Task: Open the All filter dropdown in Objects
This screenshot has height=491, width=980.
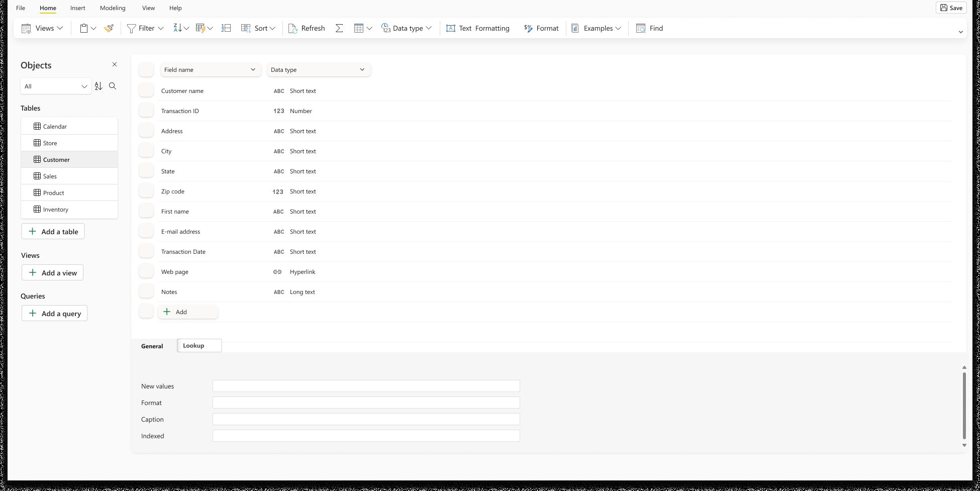Action: click(56, 86)
